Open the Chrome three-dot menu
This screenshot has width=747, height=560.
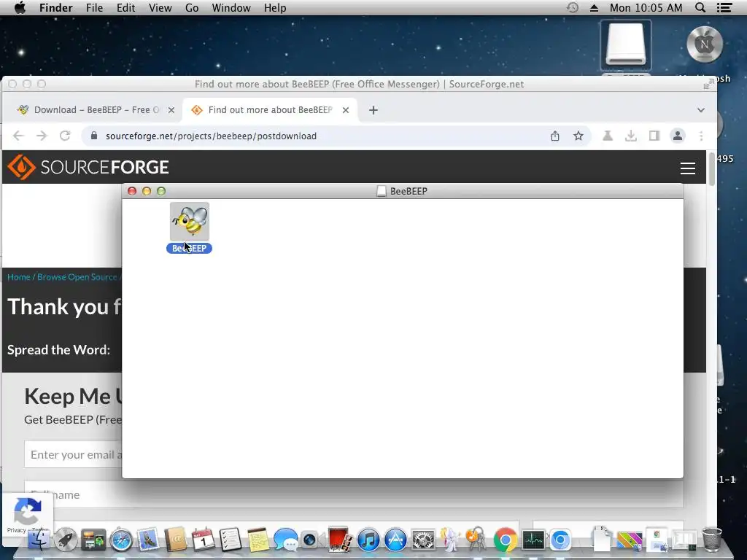click(x=701, y=136)
